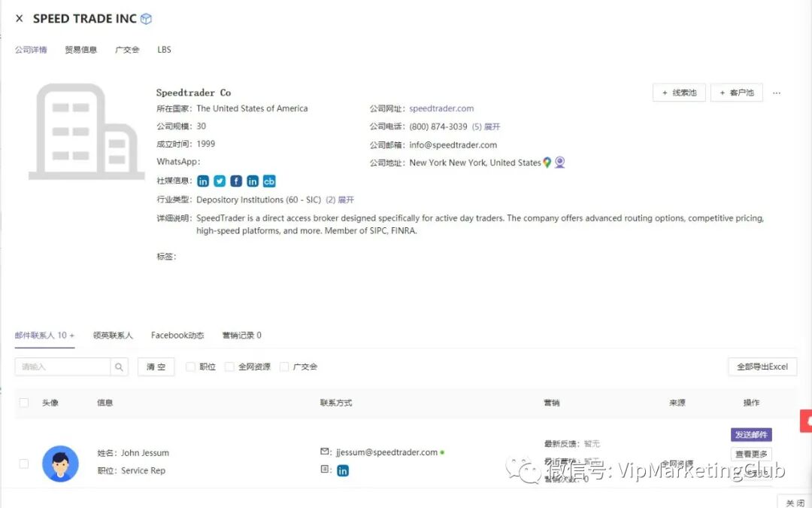Expand 展开 after the industry type
The image size is (812, 508).
coord(345,201)
